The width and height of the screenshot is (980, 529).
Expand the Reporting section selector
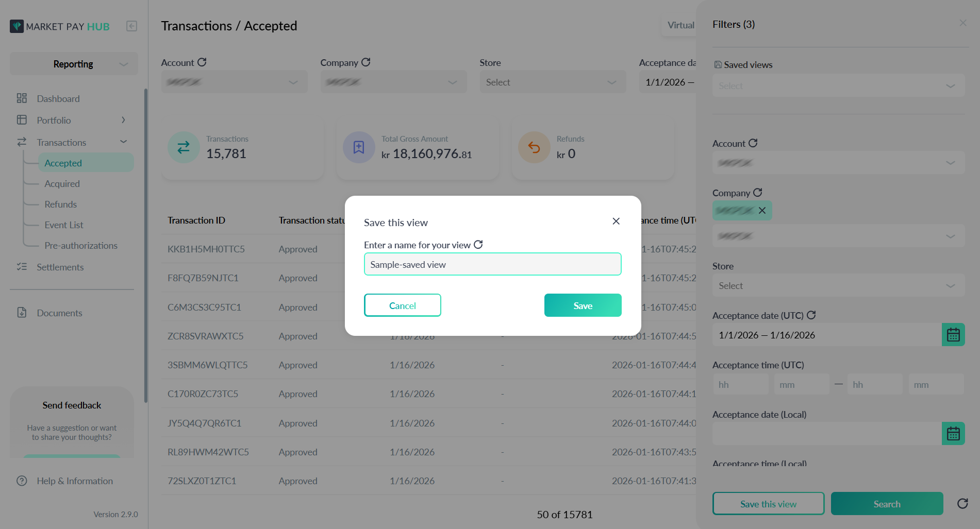[74, 64]
